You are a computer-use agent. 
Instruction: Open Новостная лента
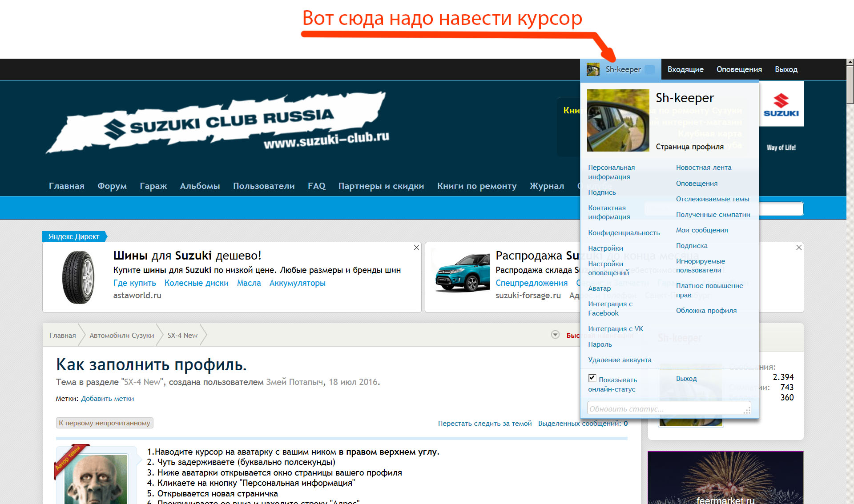click(x=704, y=167)
